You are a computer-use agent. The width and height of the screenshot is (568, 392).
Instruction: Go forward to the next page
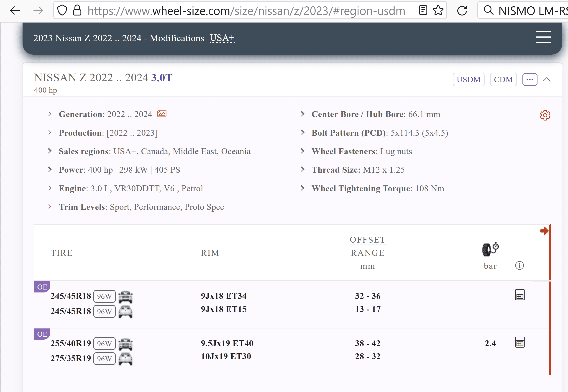38,10
